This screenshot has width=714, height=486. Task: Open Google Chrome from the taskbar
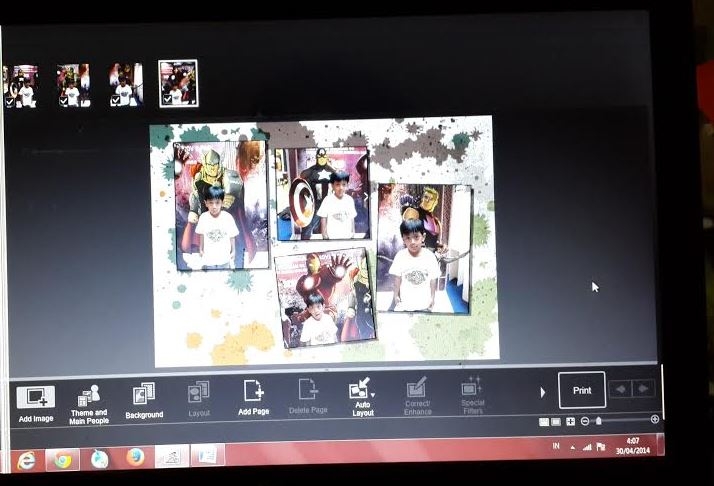point(63,460)
